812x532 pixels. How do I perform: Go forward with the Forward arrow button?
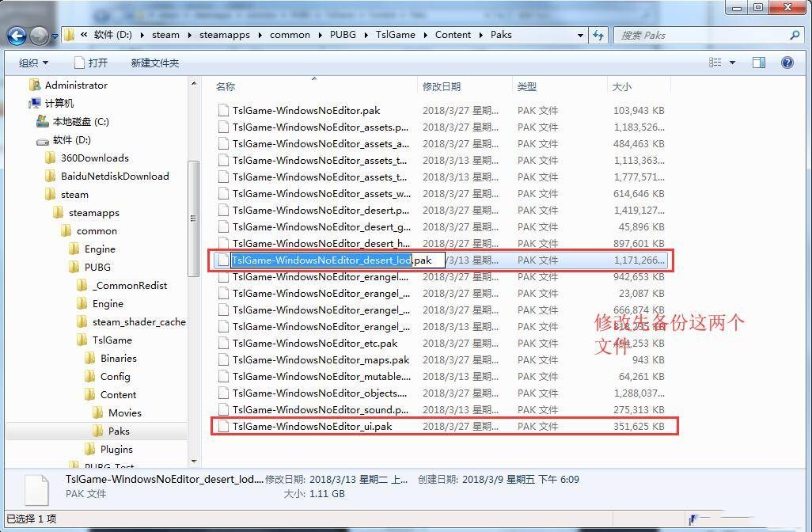pos(40,36)
